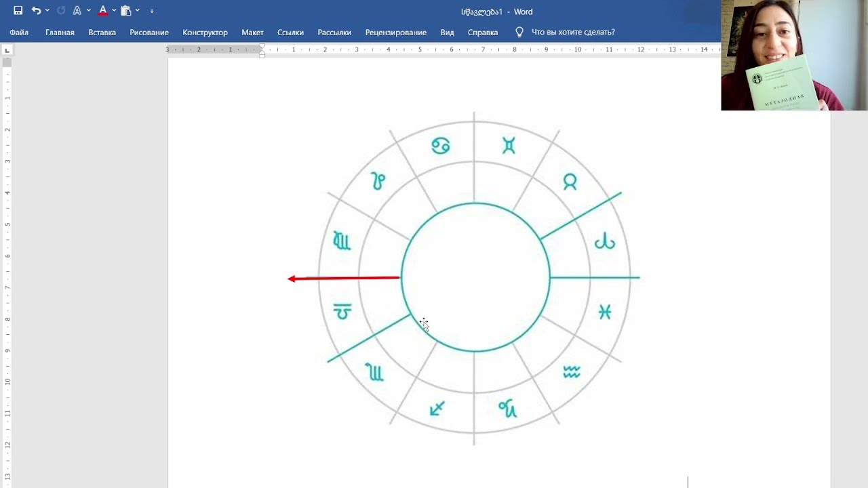This screenshot has width=868, height=488.
Task: Click the text effects outlined A icon
Action: [77, 11]
